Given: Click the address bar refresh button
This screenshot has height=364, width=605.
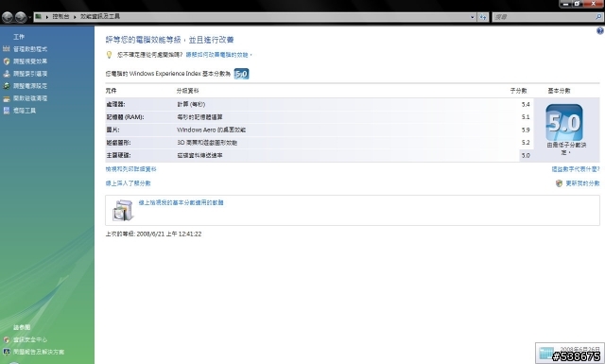Looking at the screenshot, I should 483,17.
